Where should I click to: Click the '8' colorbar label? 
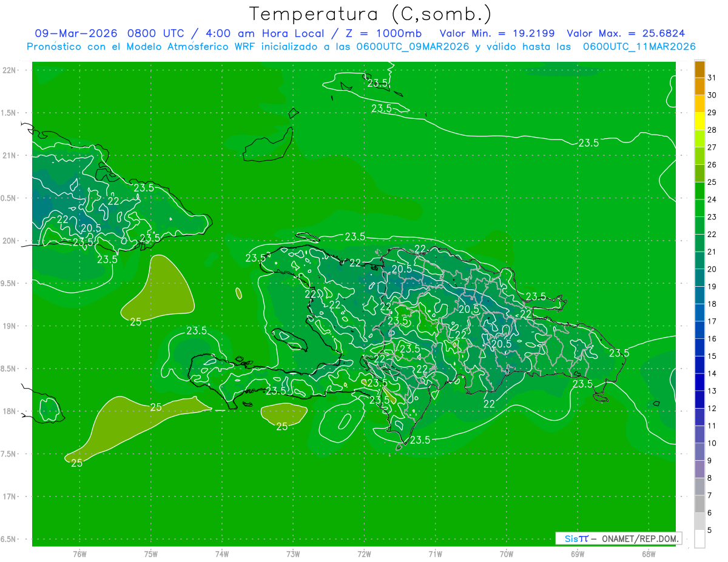tap(709, 478)
